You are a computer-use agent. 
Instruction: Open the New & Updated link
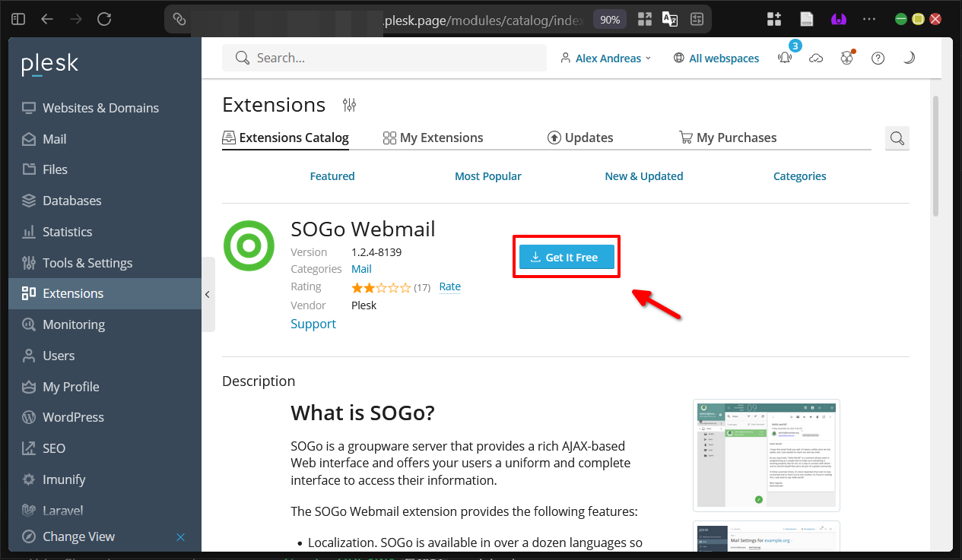coord(644,176)
